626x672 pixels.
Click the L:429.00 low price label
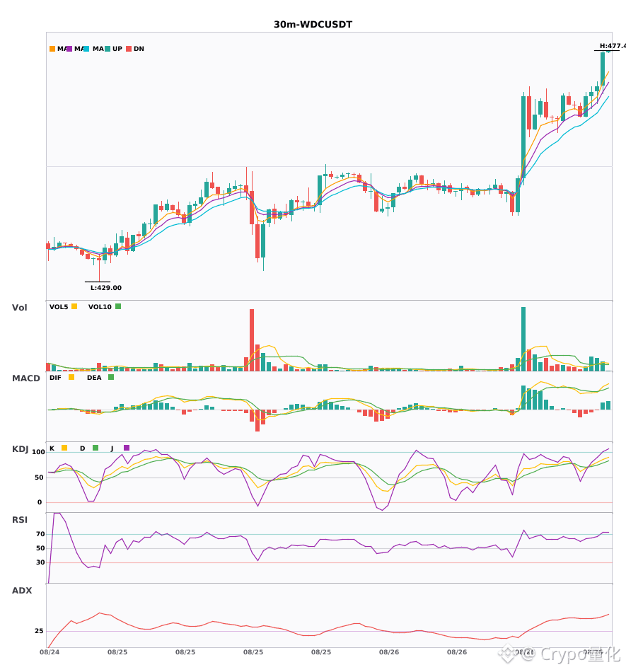pyautogui.click(x=106, y=288)
